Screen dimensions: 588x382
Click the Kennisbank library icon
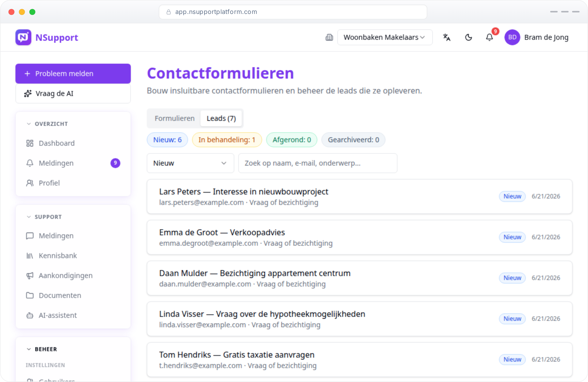pyautogui.click(x=30, y=256)
